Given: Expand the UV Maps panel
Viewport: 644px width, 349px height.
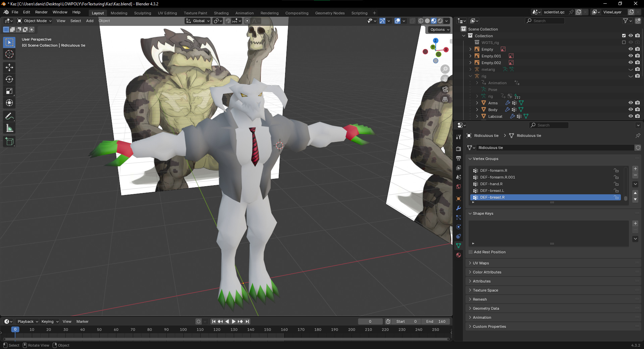Looking at the screenshot, I should [480, 263].
